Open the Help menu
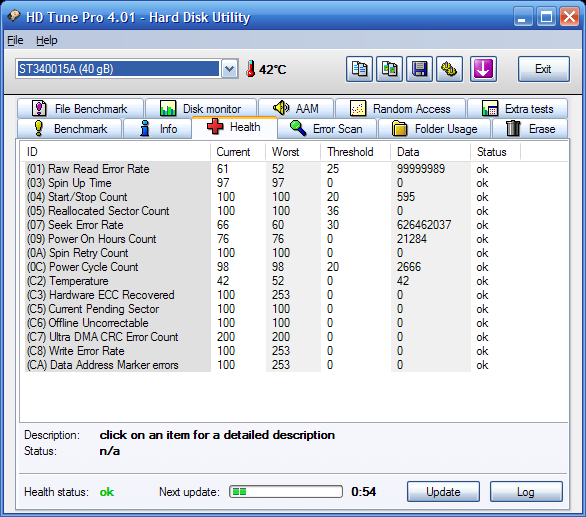586x517 pixels. point(46,40)
